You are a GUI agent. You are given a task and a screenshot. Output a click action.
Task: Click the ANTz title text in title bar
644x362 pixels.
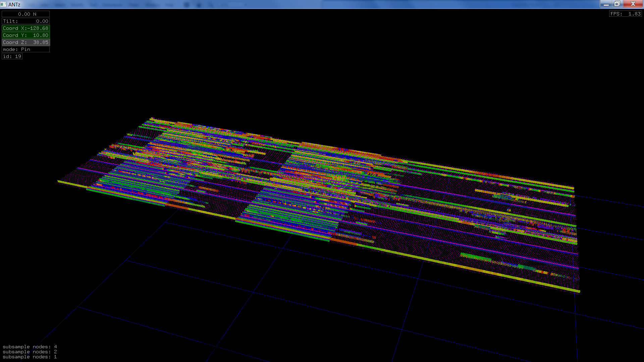[x=14, y=4]
